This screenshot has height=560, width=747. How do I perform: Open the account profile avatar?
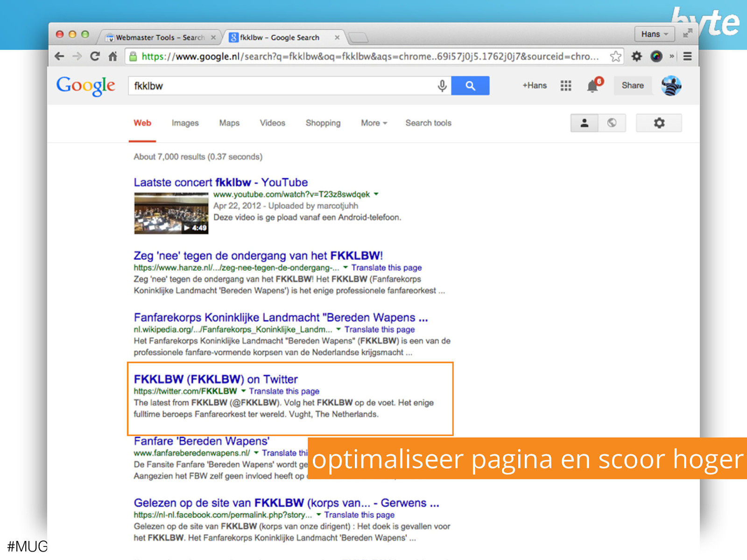(671, 85)
